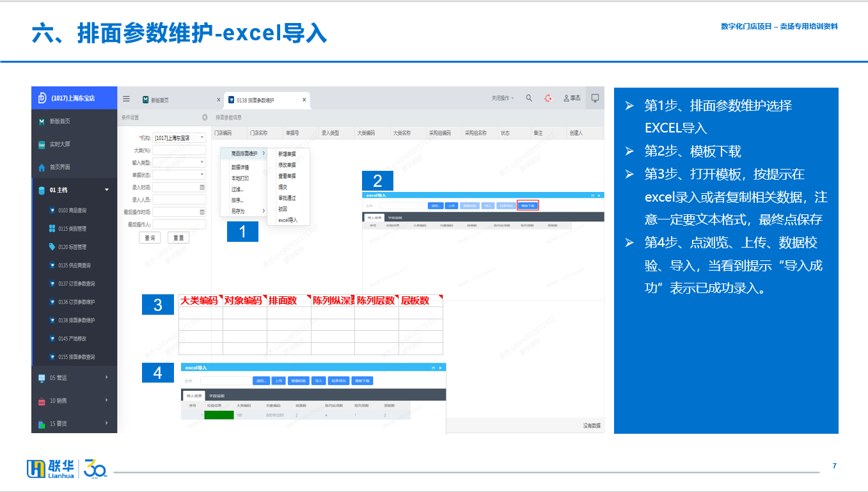This screenshot has width=868, height=492.
Task: Click calendar icon in 录入时间 field
Action: [202, 187]
